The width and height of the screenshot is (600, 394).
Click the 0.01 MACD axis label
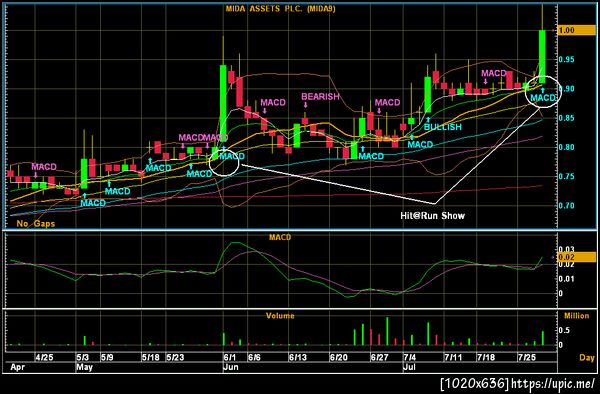click(567, 279)
